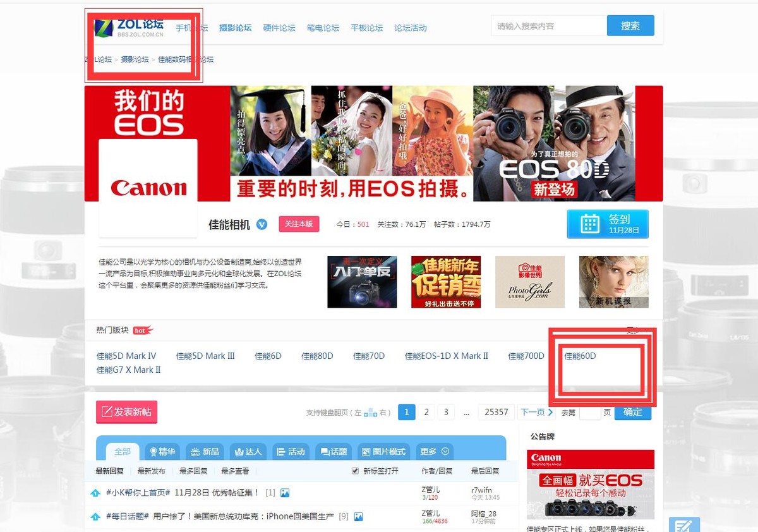Switch to the 达人 tab
The height and width of the screenshot is (532, 758).
(x=248, y=452)
